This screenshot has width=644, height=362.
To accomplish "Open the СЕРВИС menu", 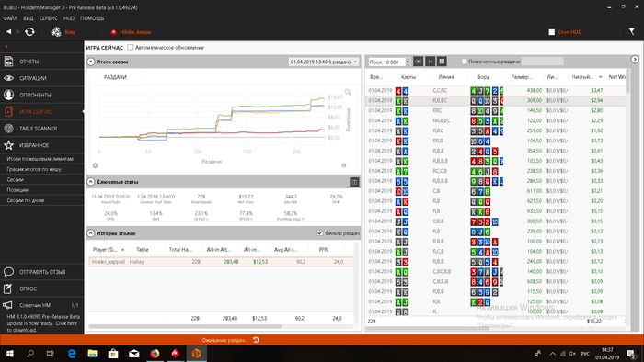I will click(x=49, y=18).
